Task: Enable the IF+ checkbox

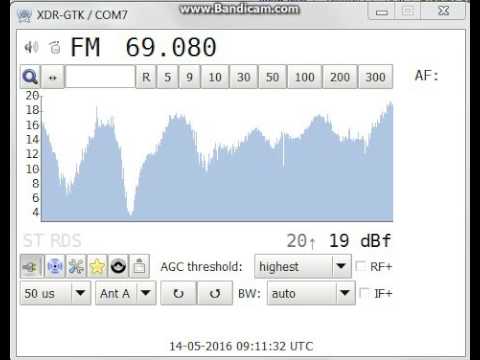Action: (365, 293)
